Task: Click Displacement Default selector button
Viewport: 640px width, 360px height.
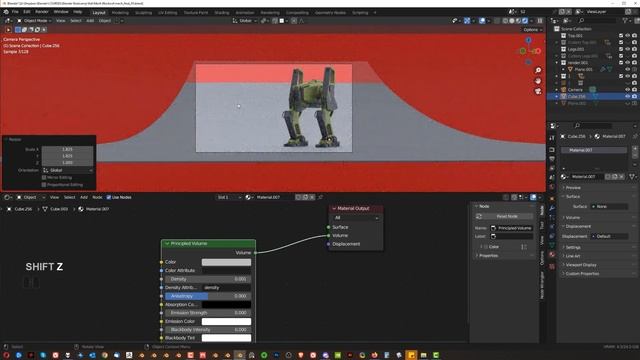Action: click(609, 236)
